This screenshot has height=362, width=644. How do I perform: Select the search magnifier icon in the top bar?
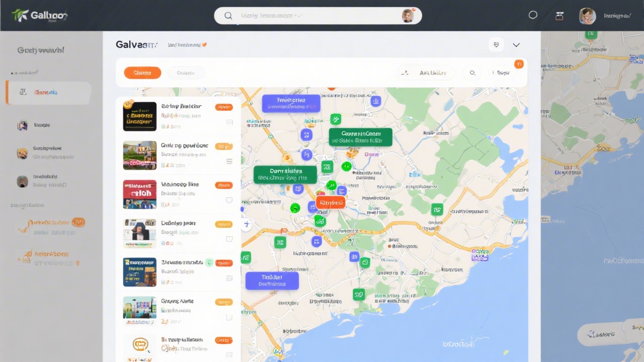(228, 15)
